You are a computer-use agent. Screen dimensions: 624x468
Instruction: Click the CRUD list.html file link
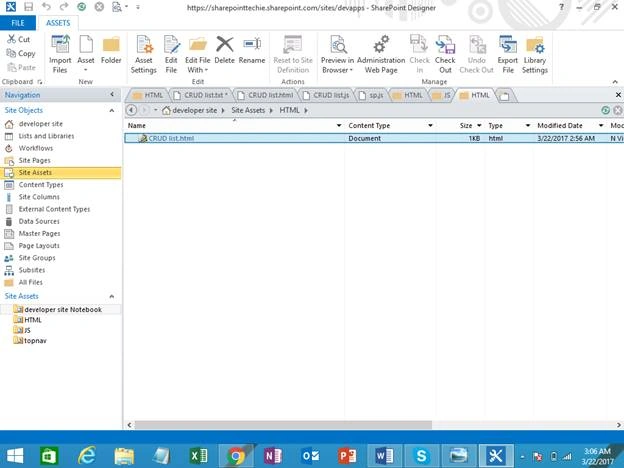click(x=171, y=138)
